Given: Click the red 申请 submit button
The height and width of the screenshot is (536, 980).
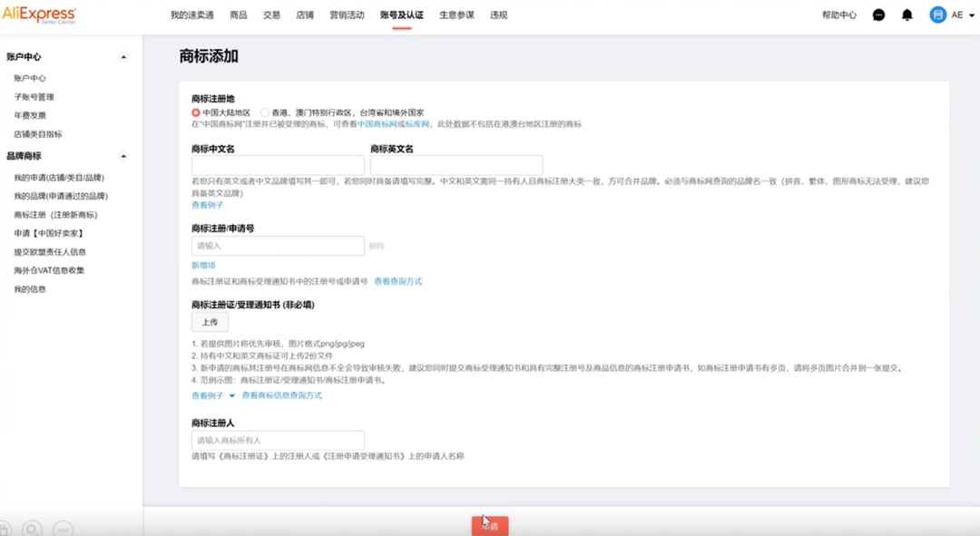Looking at the screenshot, I should click(490, 524).
